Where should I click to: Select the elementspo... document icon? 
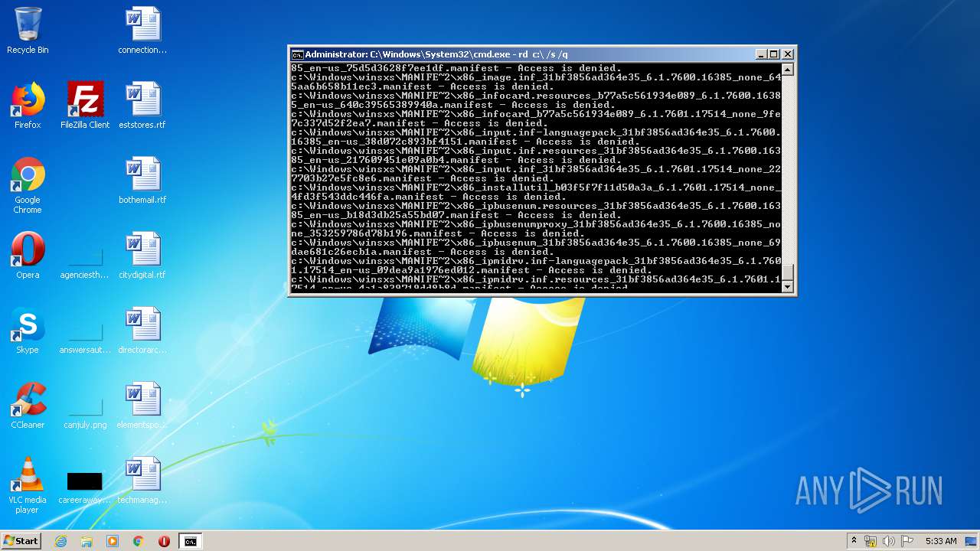tap(142, 406)
